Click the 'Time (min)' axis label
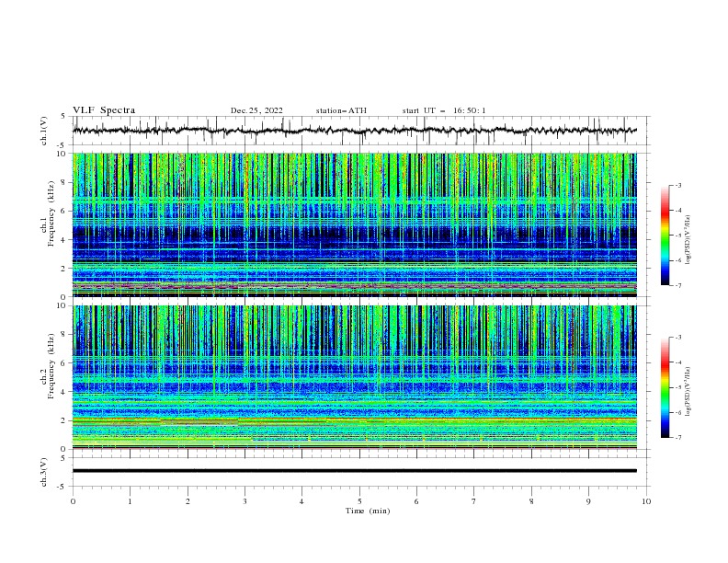This screenshot has width=728, height=563. click(x=368, y=511)
